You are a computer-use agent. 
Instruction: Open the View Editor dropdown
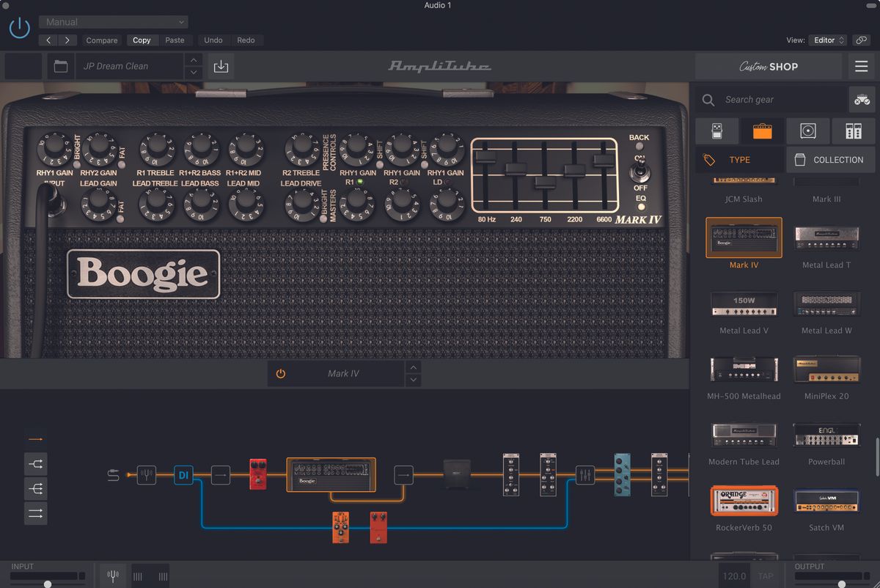(x=827, y=40)
